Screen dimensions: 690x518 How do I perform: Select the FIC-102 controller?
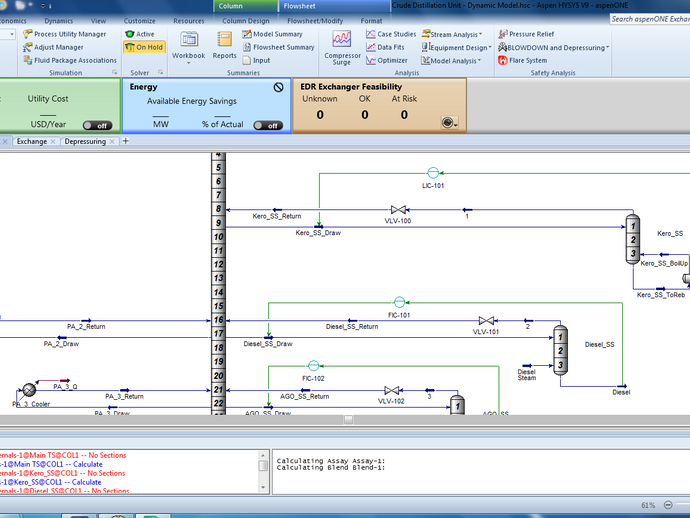[x=313, y=366]
